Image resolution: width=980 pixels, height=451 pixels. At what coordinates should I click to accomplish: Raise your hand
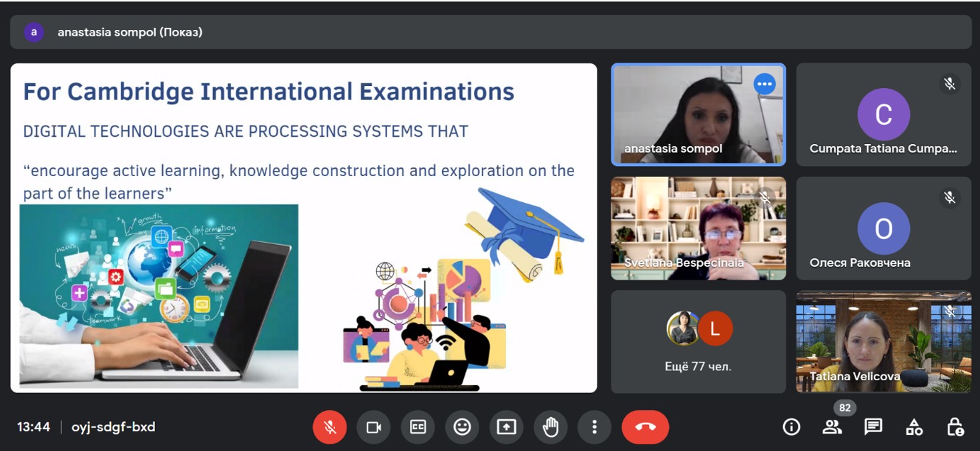click(550, 427)
